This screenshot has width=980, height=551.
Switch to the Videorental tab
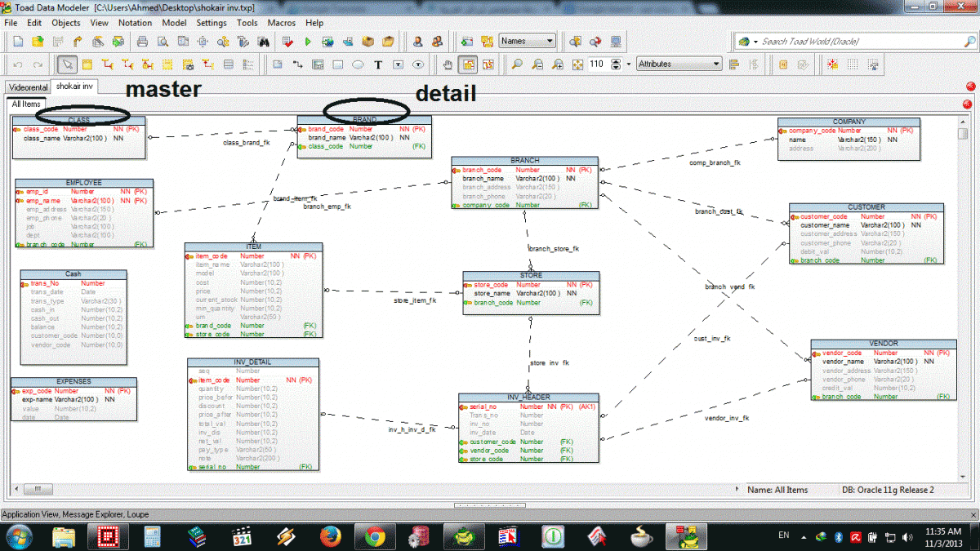pyautogui.click(x=27, y=87)
